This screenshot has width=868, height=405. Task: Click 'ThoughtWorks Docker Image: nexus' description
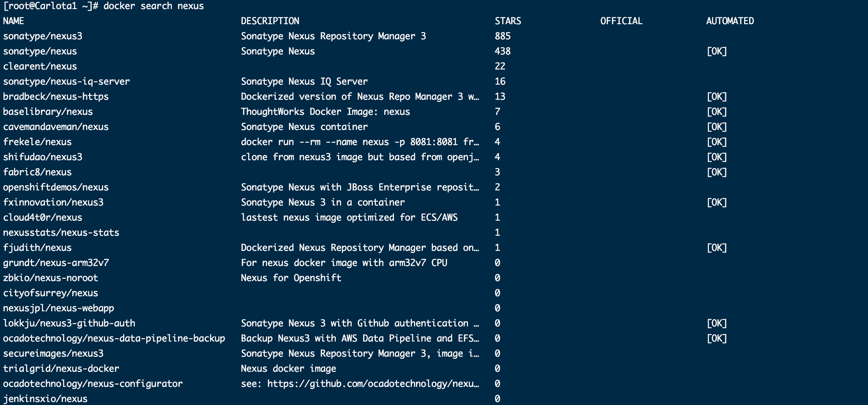(326, 112)
